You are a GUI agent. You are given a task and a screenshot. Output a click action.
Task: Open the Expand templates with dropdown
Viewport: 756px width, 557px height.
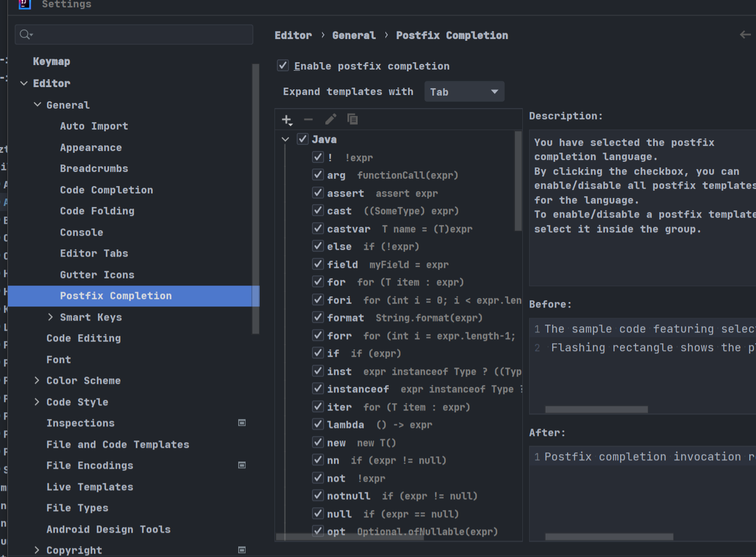[x=464, y=92]
